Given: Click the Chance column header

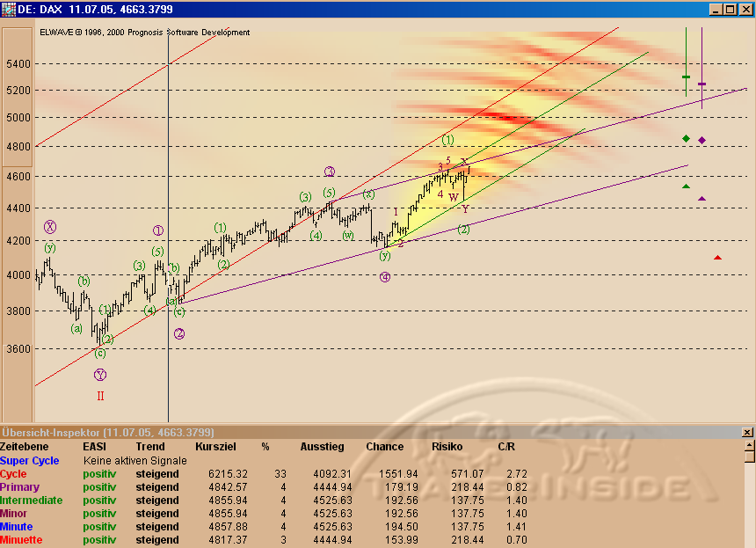Looking at the screenshot, I should [385, 447].
